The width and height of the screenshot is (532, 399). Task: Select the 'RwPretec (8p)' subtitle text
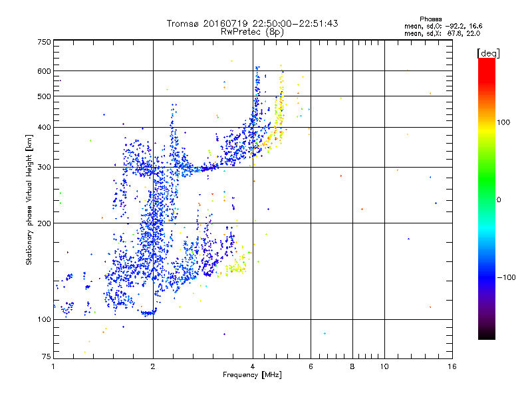253,32
